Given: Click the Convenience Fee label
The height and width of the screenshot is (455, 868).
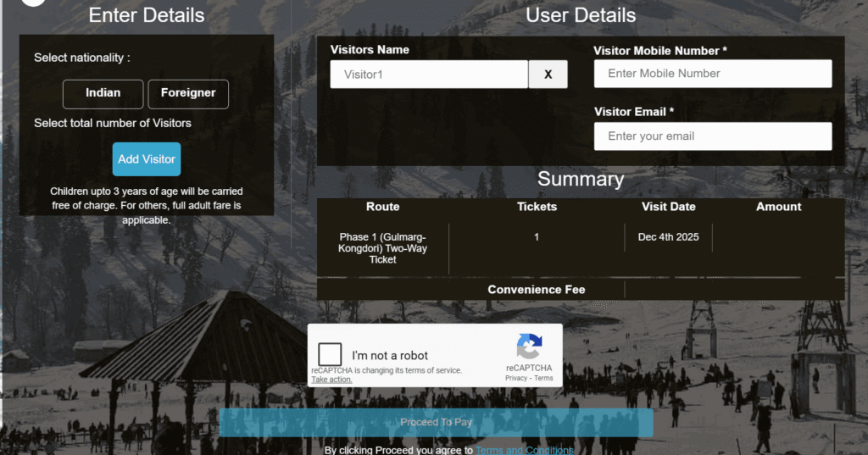Looking at the screenshot, I should (537, 290).
